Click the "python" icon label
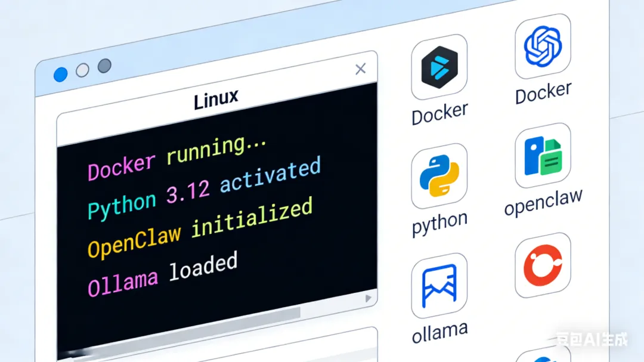The image size is (644, 362). pos(439,224)
